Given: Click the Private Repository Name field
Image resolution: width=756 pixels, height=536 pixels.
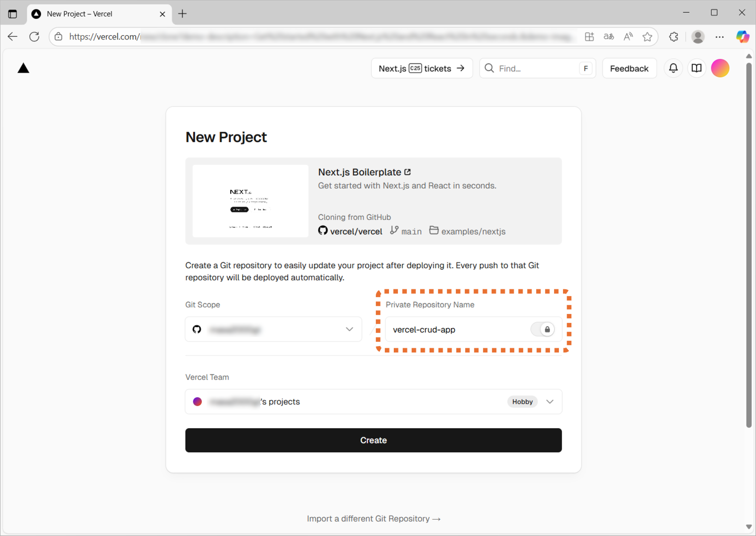Looking at the screenshot, I should pyautogui.click(x=457, y=330).
